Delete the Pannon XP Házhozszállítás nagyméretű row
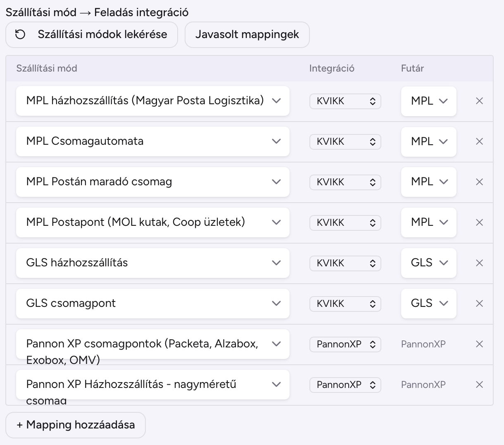 479,385
